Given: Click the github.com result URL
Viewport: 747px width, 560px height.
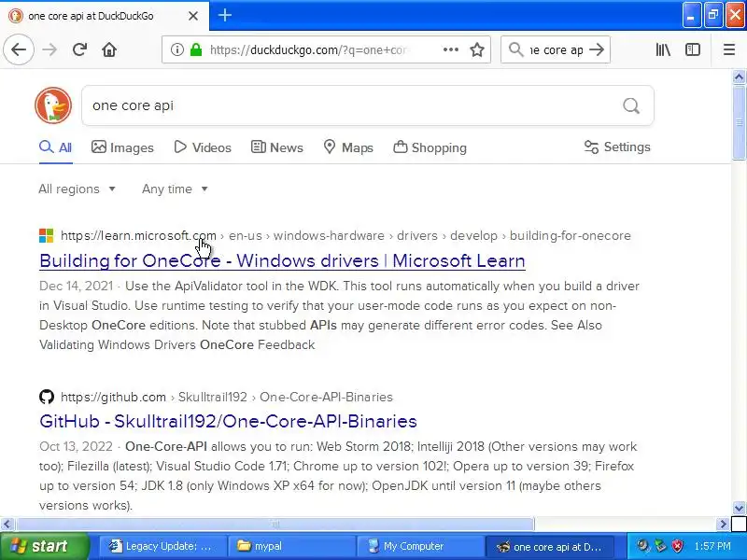Looking at the screenshot, I should 227,397.
